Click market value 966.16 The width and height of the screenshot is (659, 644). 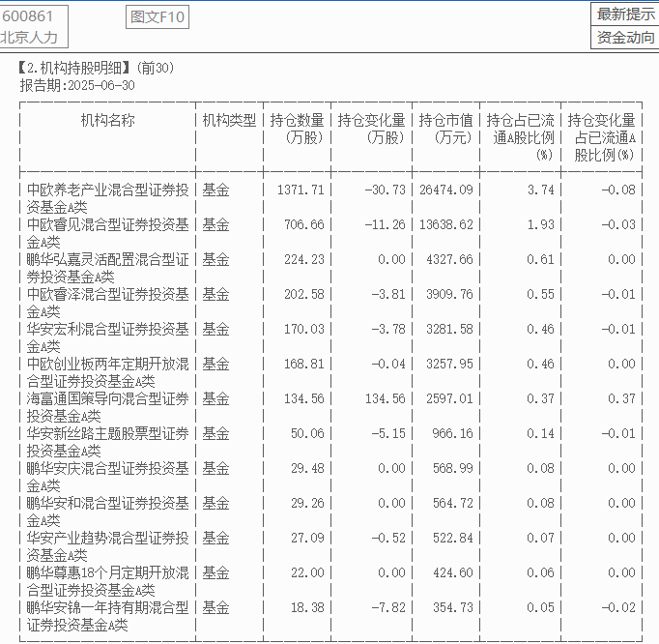452,434
